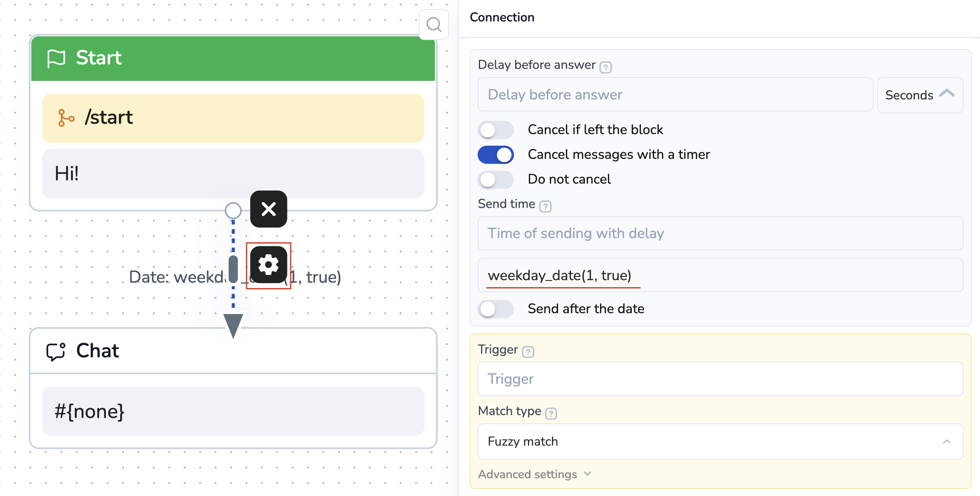Disable Cancel messages with a timer
980x496 pixels.
[x=496, y=155]
